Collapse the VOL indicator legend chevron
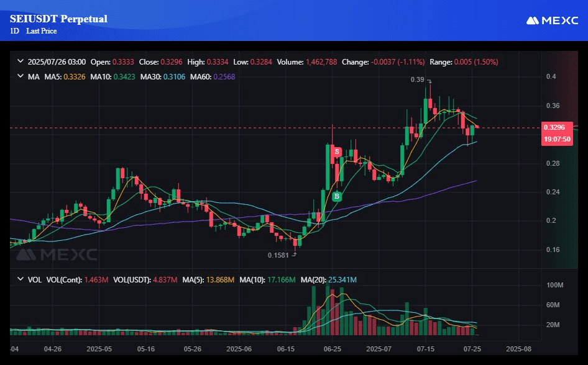Viewport: 588px width, 365px height. 21,279
